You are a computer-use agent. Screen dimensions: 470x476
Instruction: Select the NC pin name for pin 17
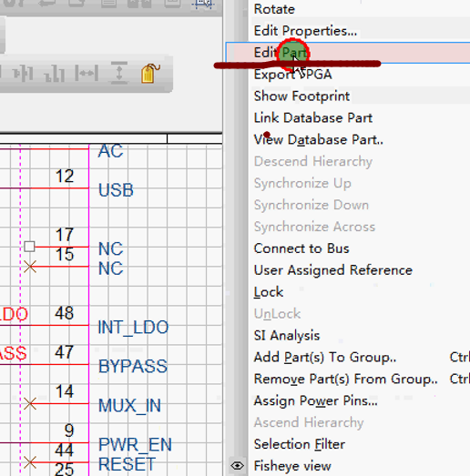[x=110, y=248]
